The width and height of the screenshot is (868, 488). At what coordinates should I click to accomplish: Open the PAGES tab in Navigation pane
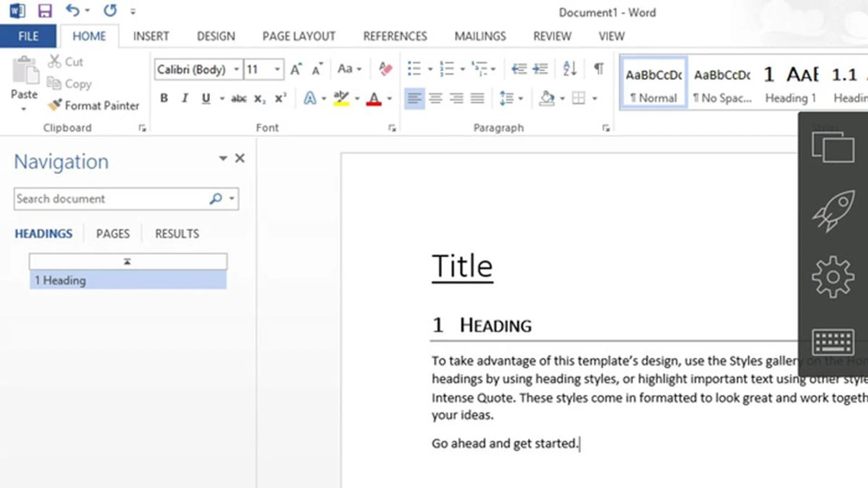[x=113, y=233]
